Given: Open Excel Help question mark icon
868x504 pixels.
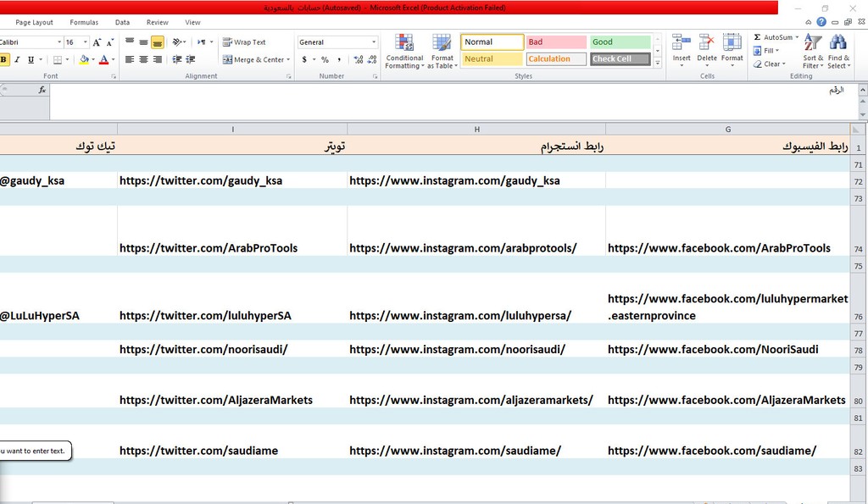Looking at the screenshot, I should [821, 22].
